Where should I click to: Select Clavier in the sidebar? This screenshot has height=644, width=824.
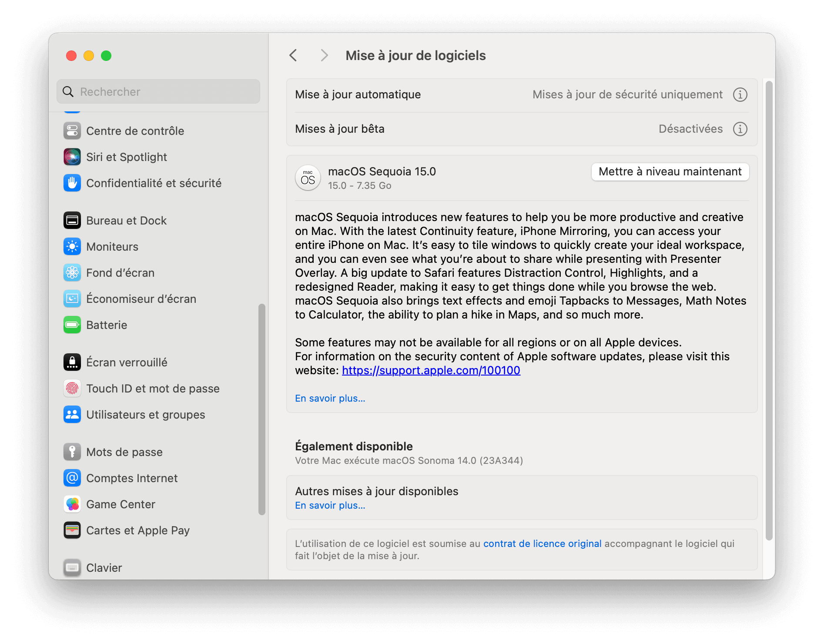158,568
